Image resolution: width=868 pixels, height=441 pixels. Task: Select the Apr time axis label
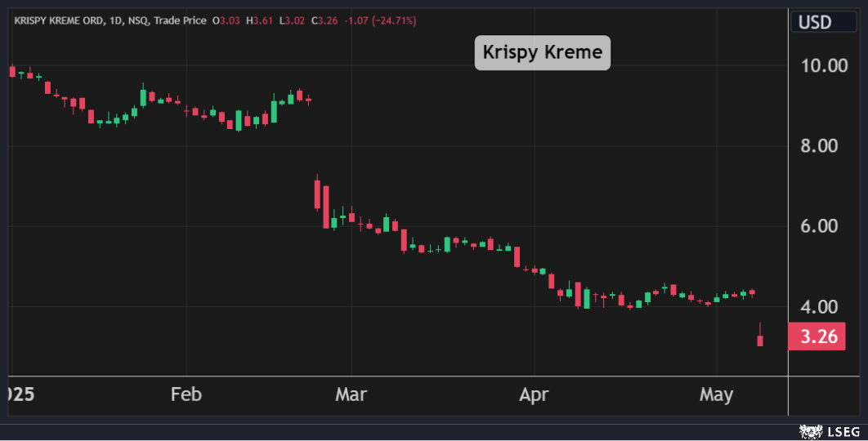(533, 394)
